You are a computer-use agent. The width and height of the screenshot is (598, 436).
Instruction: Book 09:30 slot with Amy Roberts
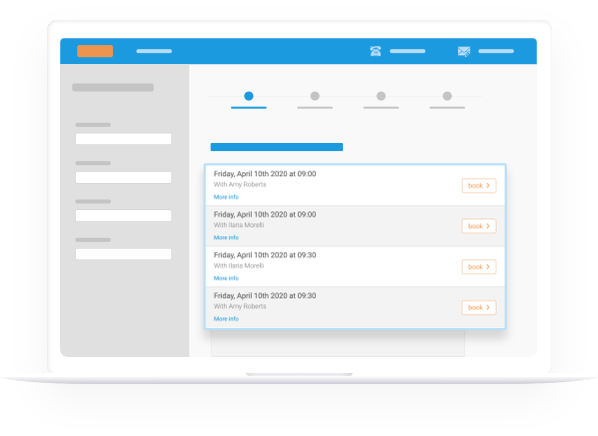click(479, 307)
